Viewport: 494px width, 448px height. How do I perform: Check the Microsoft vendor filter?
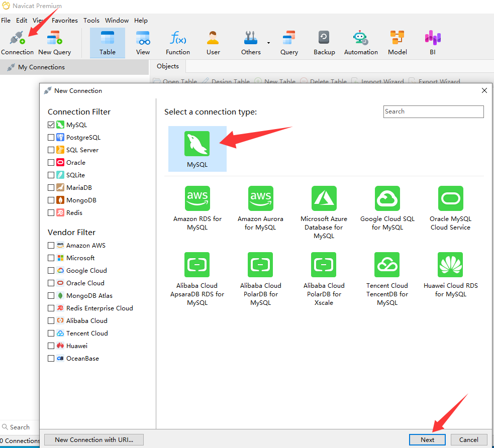pyautogui.click(x=51, y=258)
